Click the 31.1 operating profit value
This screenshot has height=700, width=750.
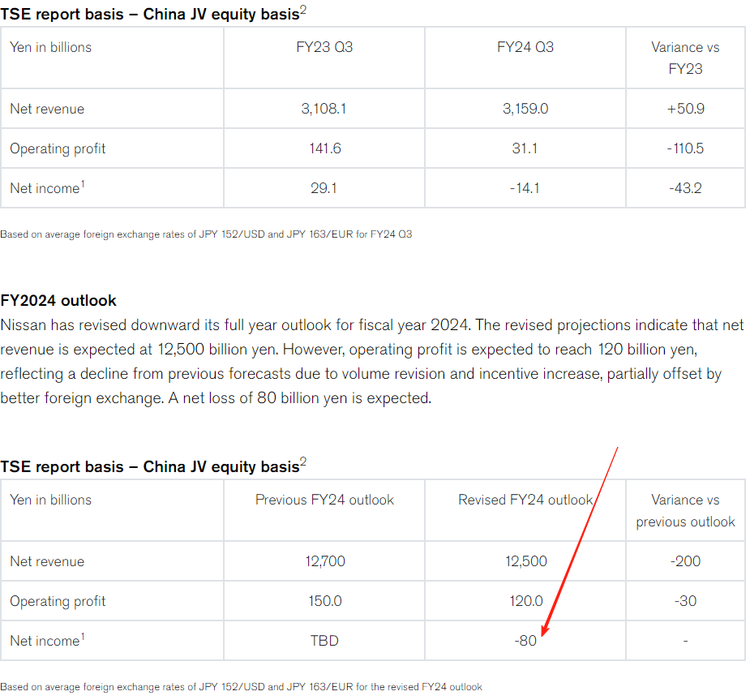click(525, 148)
